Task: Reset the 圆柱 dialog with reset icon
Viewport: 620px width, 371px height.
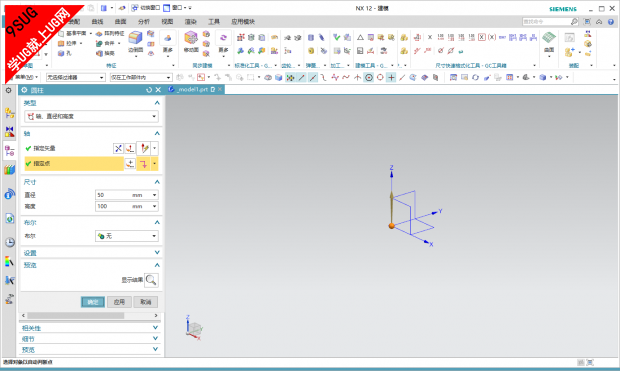Action: click(149, 90)
